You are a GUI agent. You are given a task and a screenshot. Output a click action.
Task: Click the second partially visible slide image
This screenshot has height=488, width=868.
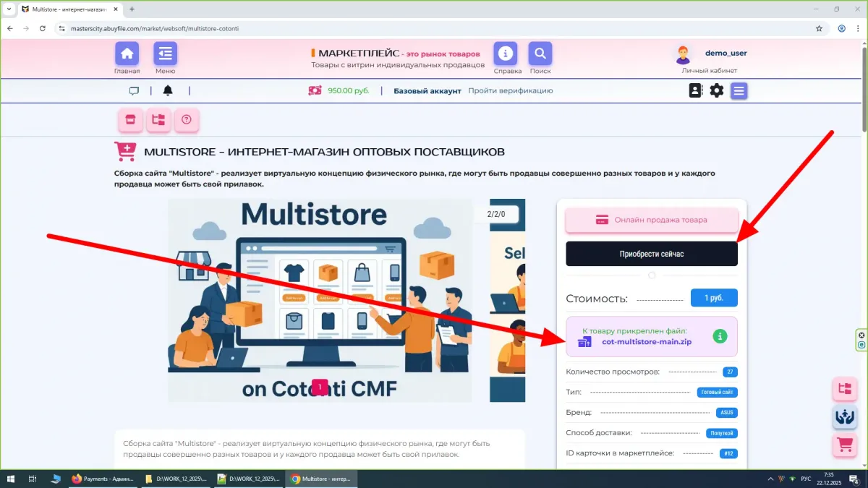[508, 301]
